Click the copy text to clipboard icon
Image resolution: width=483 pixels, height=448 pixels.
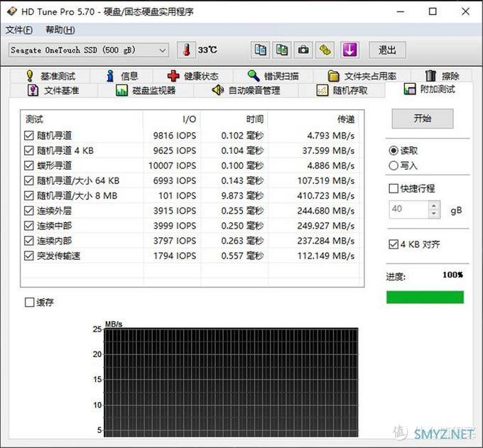(260, 50)
